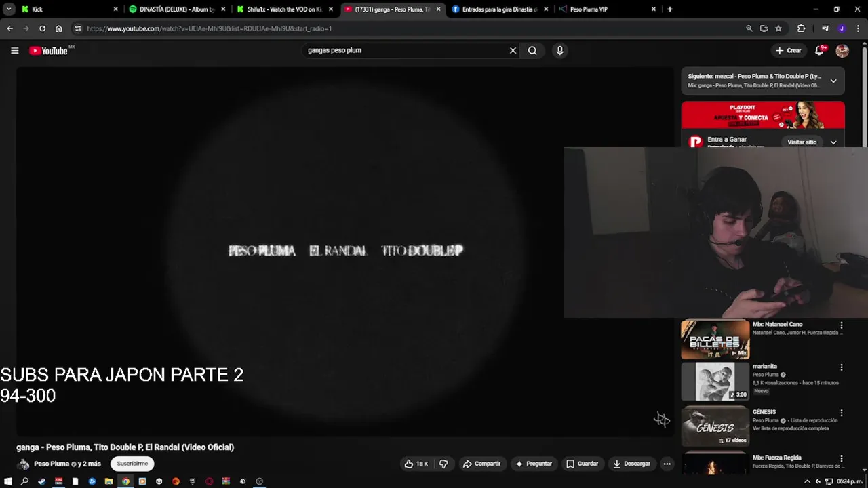Open the Chrome extensions menu
This screenshot has height=488, width=868.
click(801, 28)
